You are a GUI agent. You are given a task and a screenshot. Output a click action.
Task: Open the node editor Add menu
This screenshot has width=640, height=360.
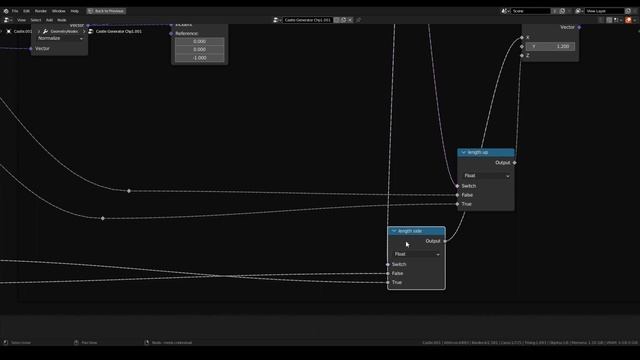click(x=49, y=20)
